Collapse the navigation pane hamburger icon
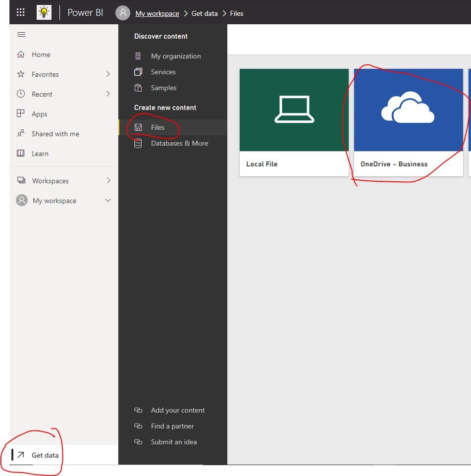This screenshot has height=476, width=471. point(21,34)
